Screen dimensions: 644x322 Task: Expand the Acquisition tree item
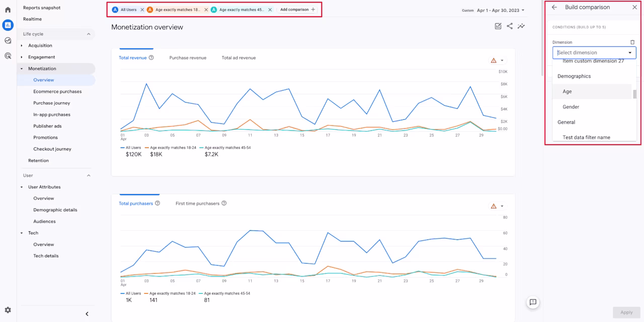tap(22, 46)
